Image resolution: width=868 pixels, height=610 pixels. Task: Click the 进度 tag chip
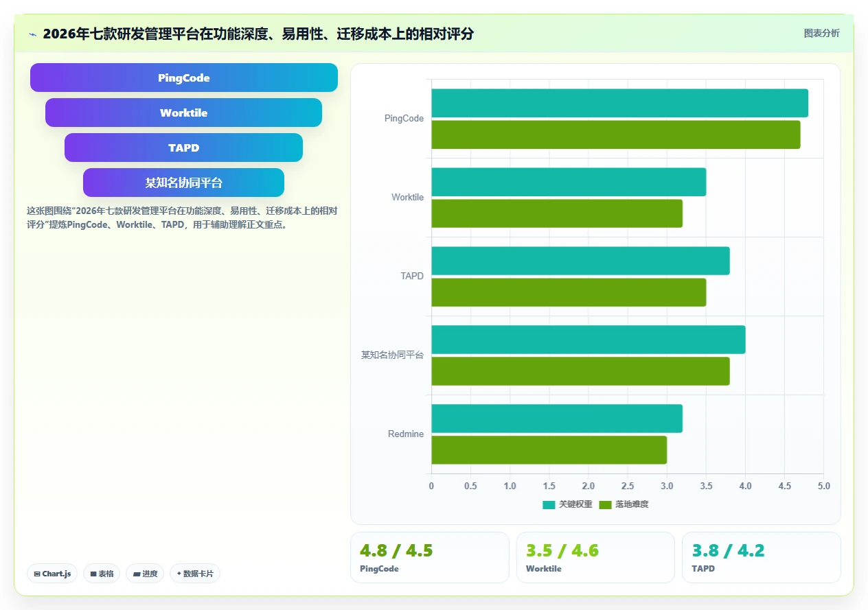pyautogui.click(x=145, y=574)
